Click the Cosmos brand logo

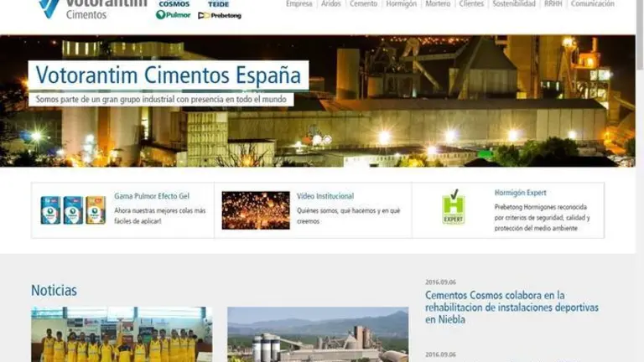(174, 4)
